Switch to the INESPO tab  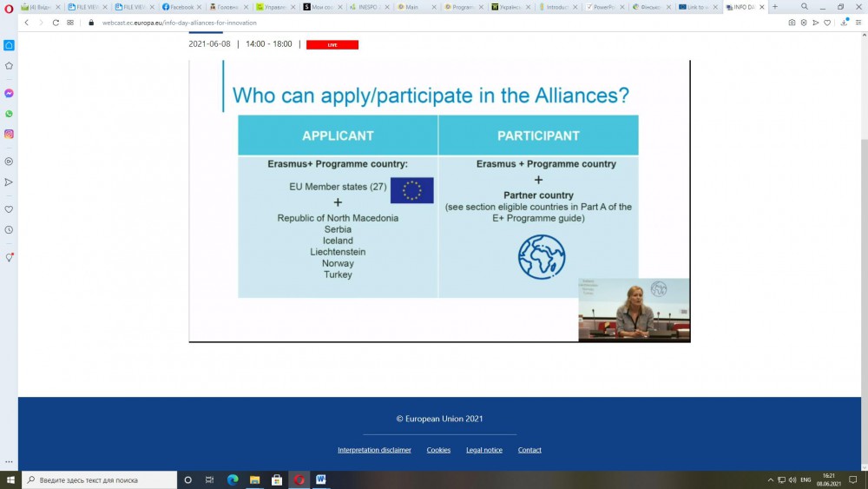(x=369, y=7)
